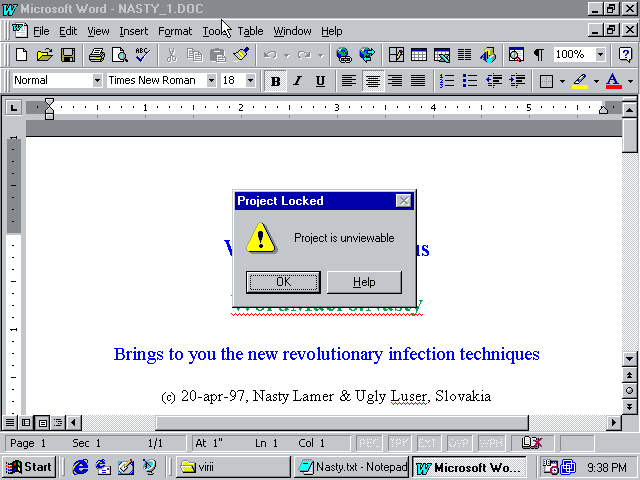Screen dimensions: 640x480
Task: Click the Redo arrow icon
Action: coord(304,55)
